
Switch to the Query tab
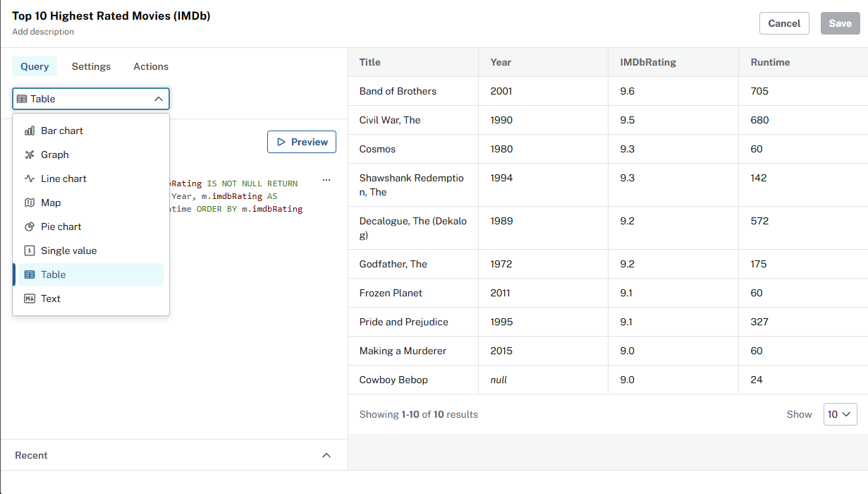35,66
